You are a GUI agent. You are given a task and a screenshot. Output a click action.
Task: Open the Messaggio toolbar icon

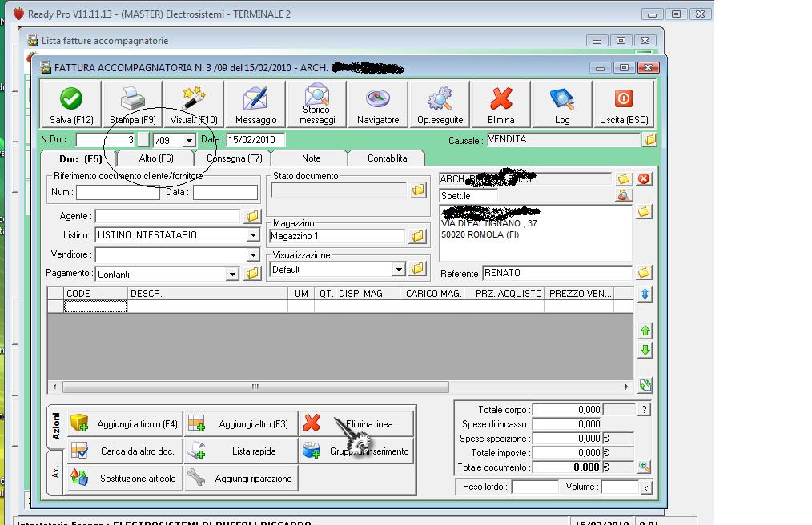255,99
